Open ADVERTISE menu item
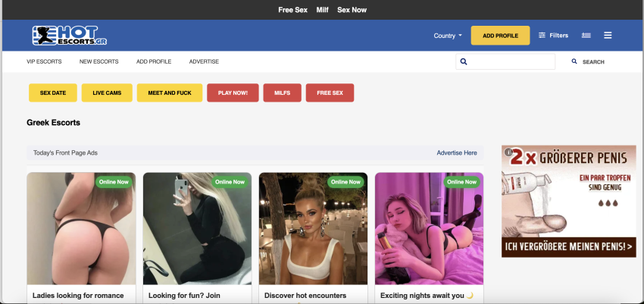The image size is (644, 304). click(204, 61)
